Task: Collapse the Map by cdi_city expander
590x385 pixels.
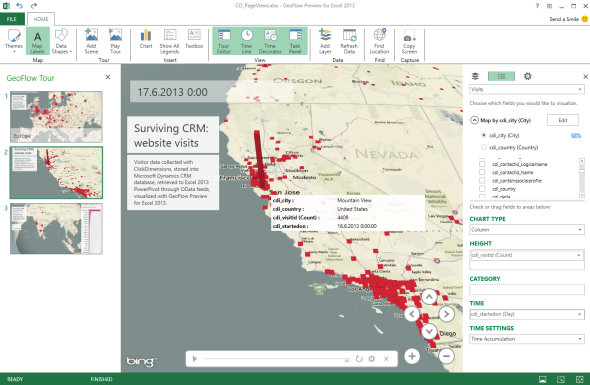Action: (x=474, y=120)
